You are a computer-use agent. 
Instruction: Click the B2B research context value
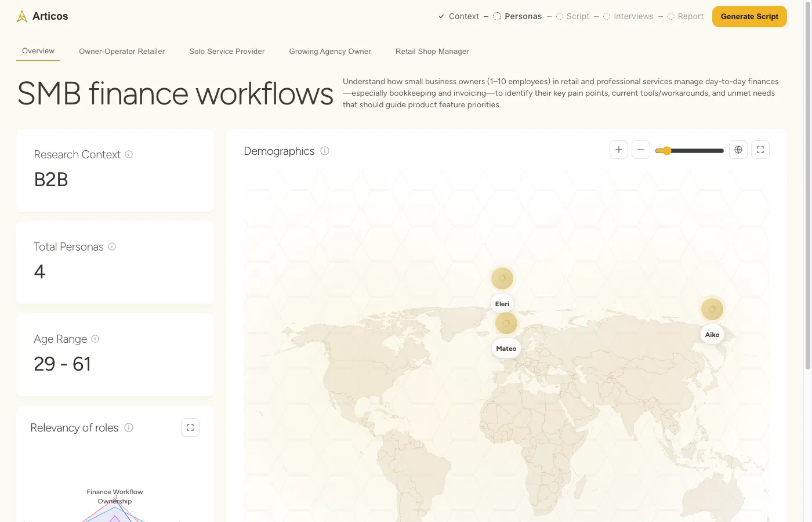[x=51, y=180]
